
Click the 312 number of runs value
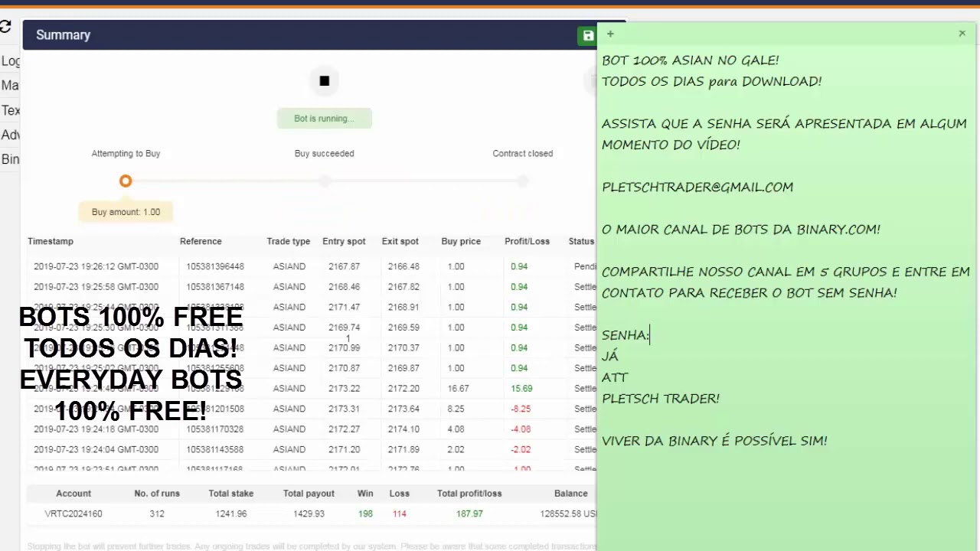click(157, 514)
